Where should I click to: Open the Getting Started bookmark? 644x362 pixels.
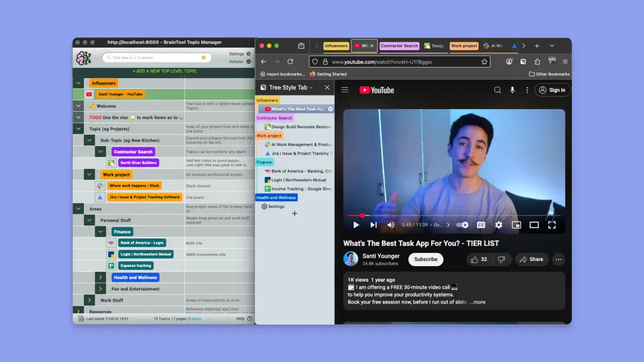pos(328,74)
